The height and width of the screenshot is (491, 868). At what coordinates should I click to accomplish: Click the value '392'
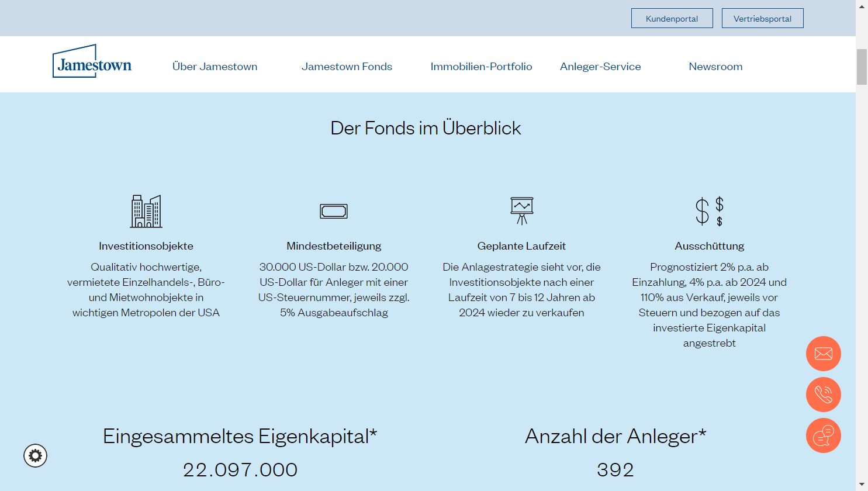[615, 470]
